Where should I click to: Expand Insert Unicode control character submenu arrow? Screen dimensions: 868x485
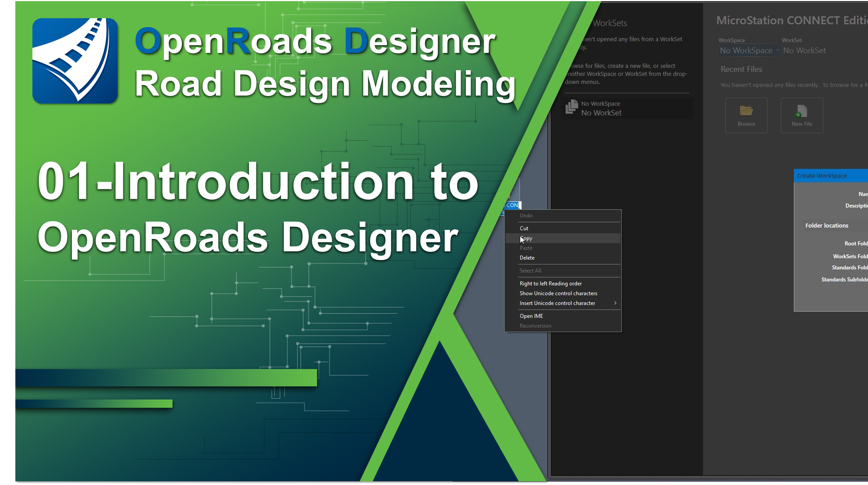[x=615, y=303]
